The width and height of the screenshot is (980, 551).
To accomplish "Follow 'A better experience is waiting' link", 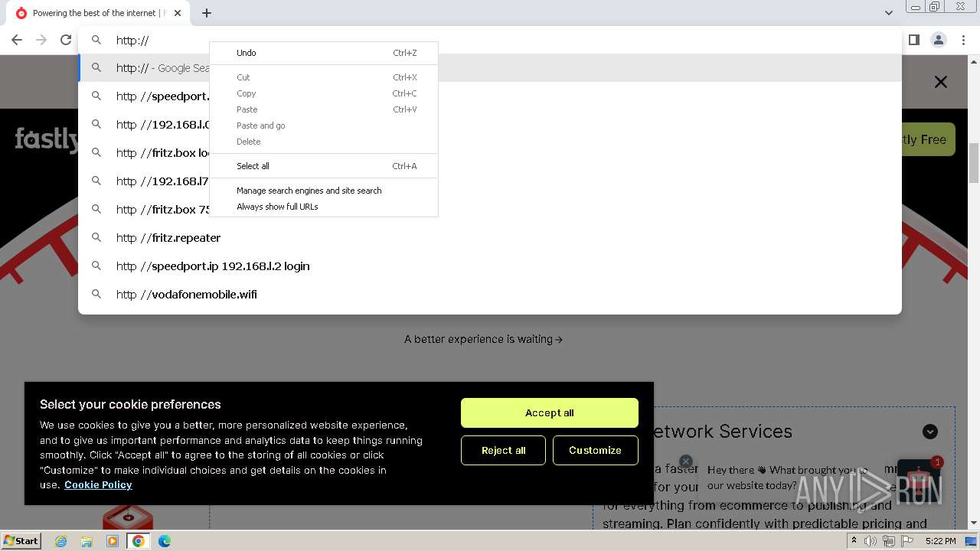I will (x=483, y=339).
